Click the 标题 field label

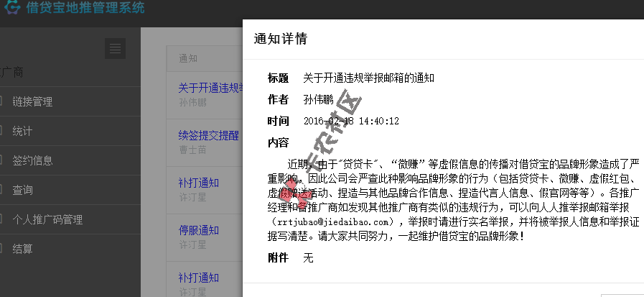[278, 78]
